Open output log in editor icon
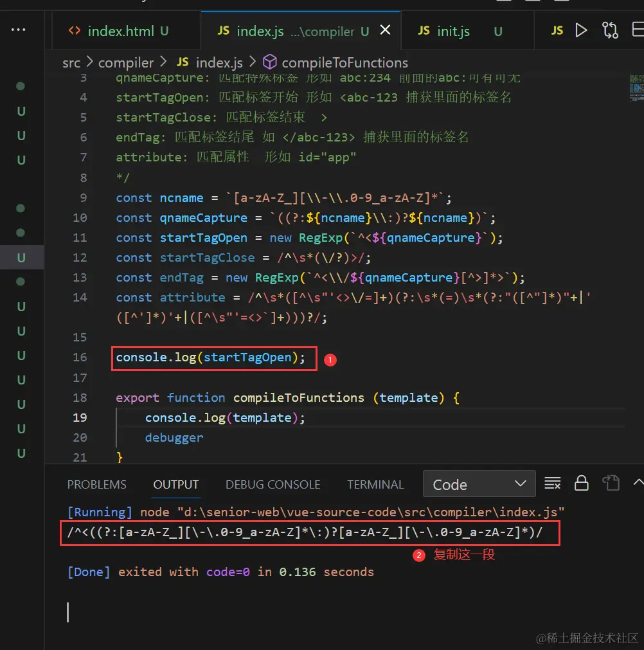The image size is (644, 650). pos(611,483)
